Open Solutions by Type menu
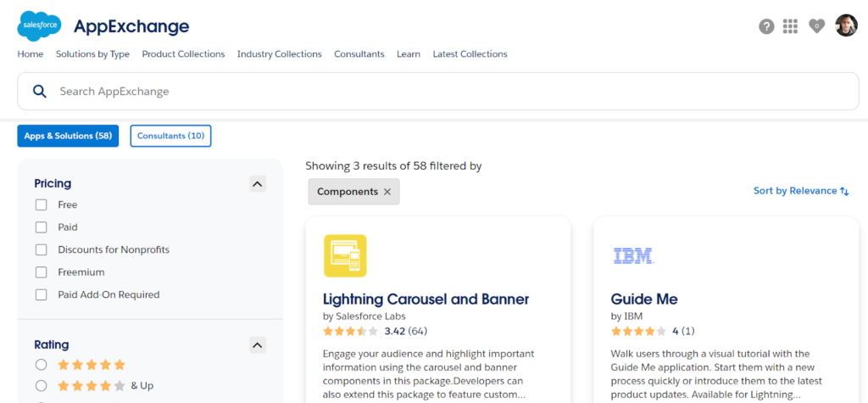Screen dimensions: 868x403 (x=92, y=54)
